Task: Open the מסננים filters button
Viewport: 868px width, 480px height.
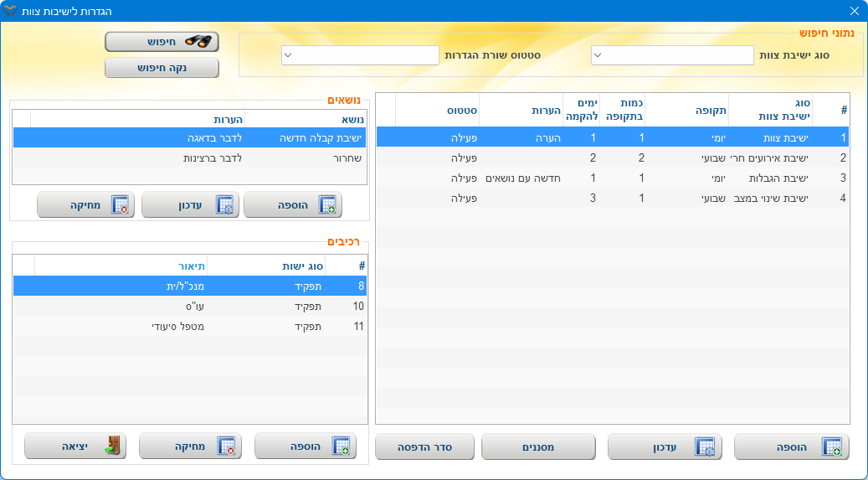Action: (x=537, y=447)
